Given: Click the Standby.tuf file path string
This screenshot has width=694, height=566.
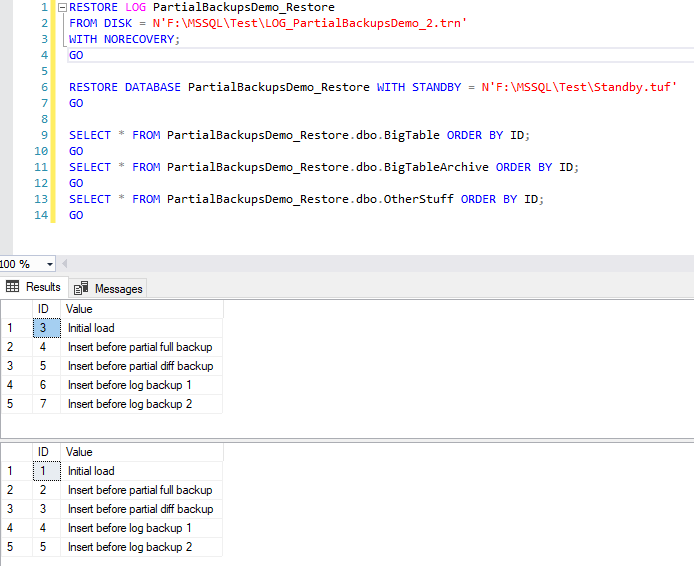Looking at the screenshot, I should pyautogui.click(x=578, y=87).
